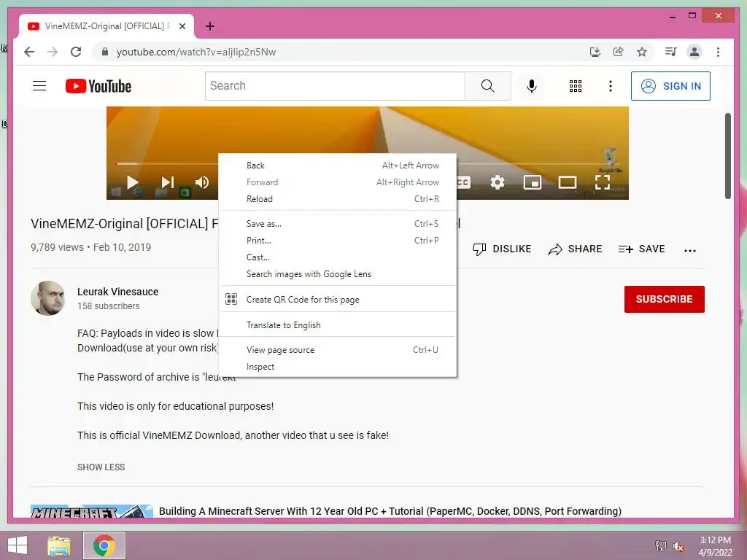This screenshot has height=560, width=747.
Task: Play the video
Action: pyautogui.click(x=133, y=182)
